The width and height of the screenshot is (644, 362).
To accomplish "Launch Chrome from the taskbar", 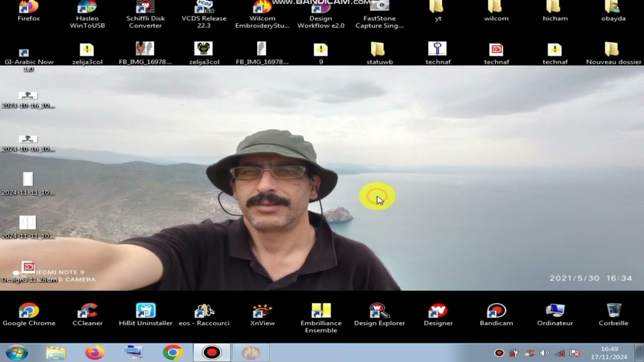I will click(x=173, y=352).
